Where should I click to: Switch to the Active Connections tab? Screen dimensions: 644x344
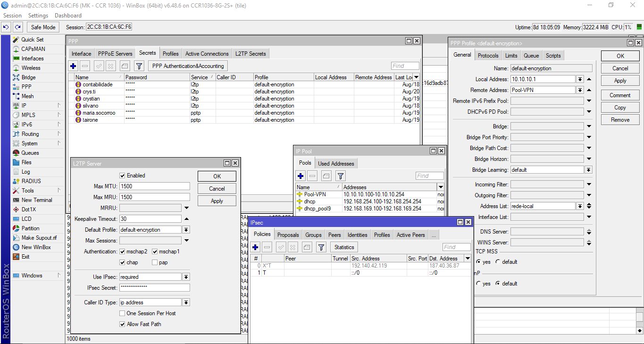[207, 54]
